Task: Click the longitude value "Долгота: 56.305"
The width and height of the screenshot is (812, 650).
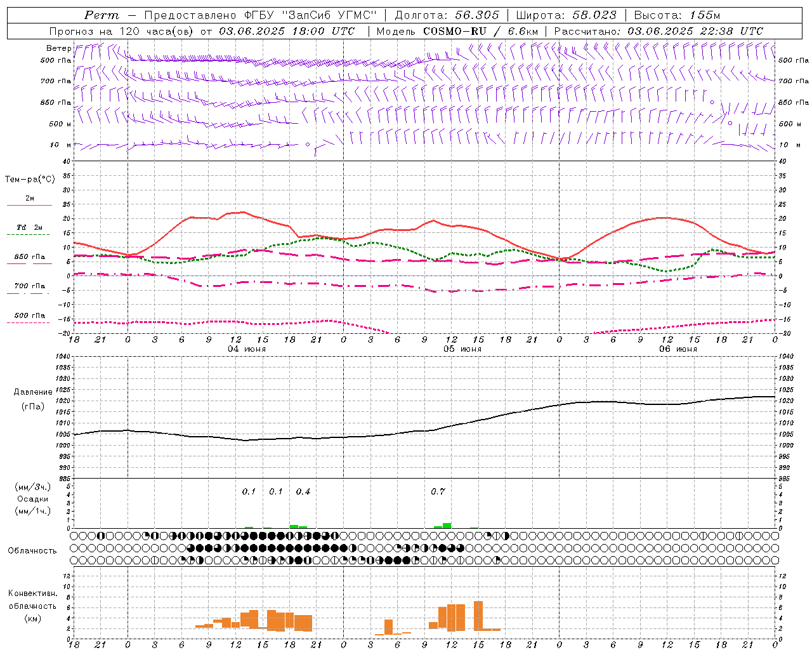Action: 447,15
